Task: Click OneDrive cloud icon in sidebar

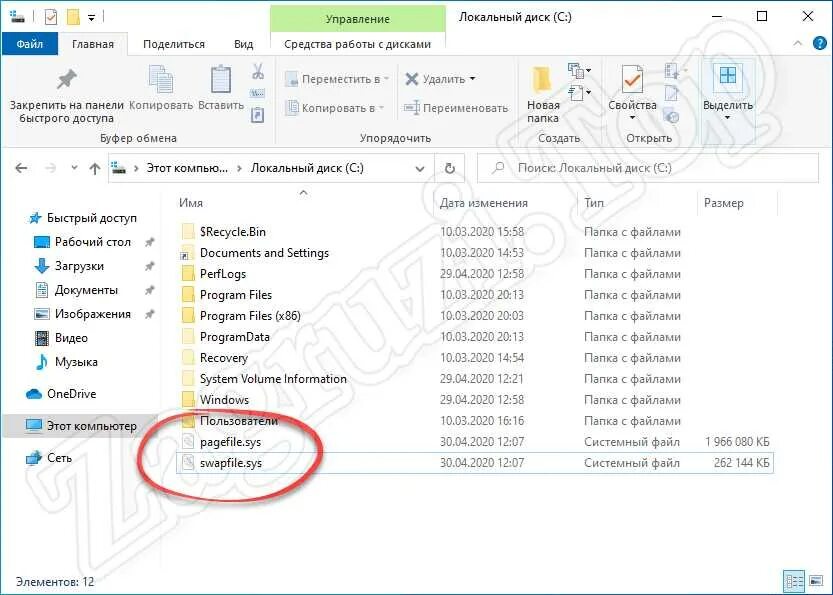Action: click(x=33, y=394)
